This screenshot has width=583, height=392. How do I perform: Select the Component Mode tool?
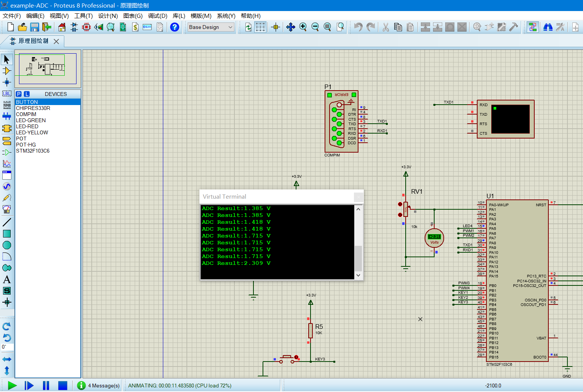(x=7, y=71)
